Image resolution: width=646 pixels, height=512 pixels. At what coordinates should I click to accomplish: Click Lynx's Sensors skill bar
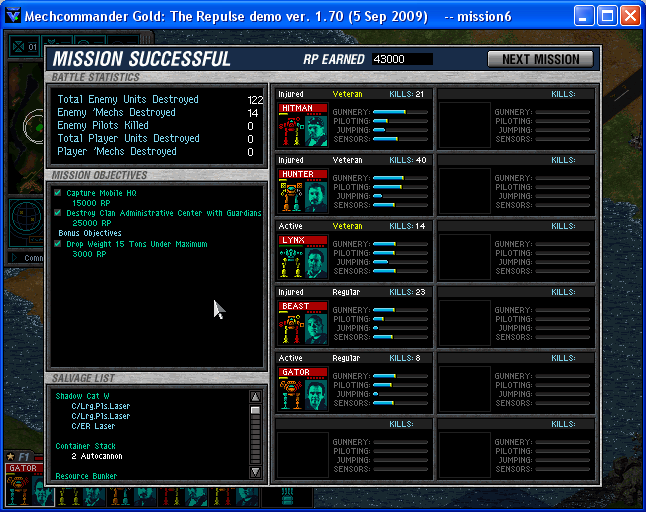click(x=400, y=271)
